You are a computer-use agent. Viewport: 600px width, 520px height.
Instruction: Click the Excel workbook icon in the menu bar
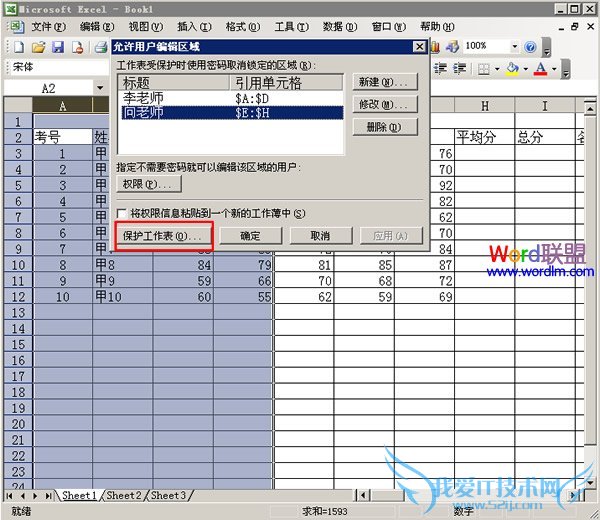[16, 26]
